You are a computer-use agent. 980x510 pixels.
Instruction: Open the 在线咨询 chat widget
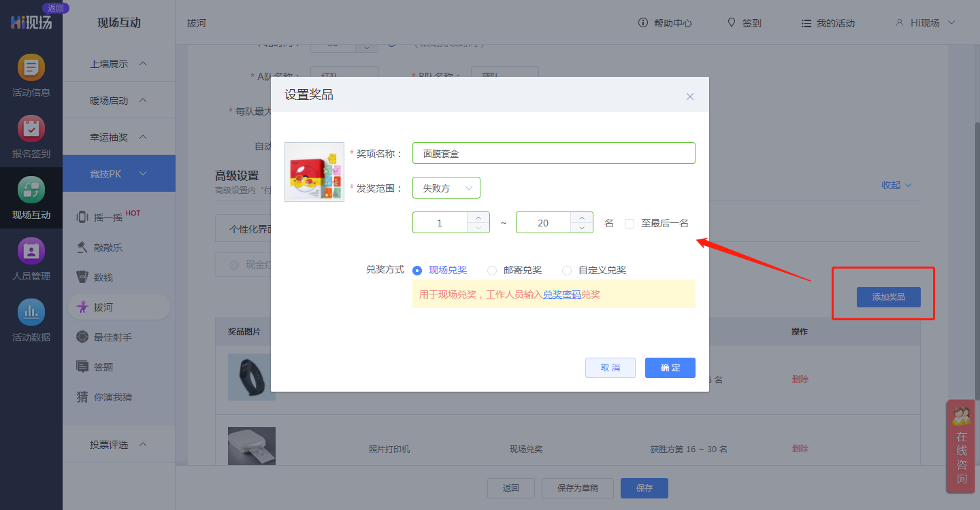tap(962, 446)
